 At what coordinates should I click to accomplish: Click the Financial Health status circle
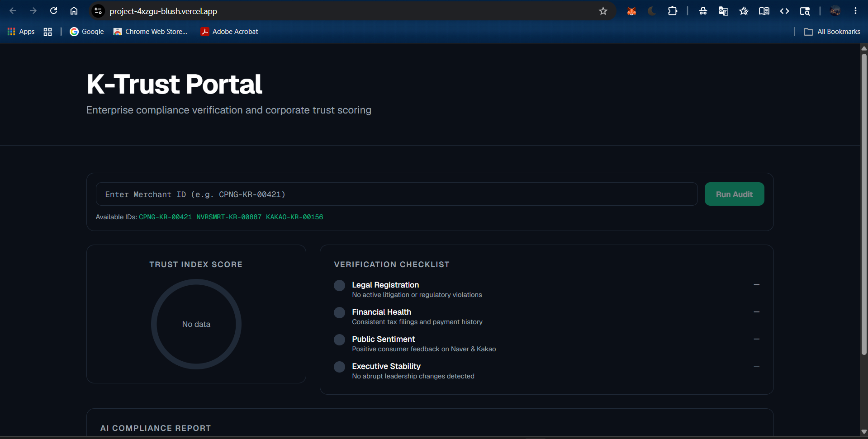click(x=339, y=312)
